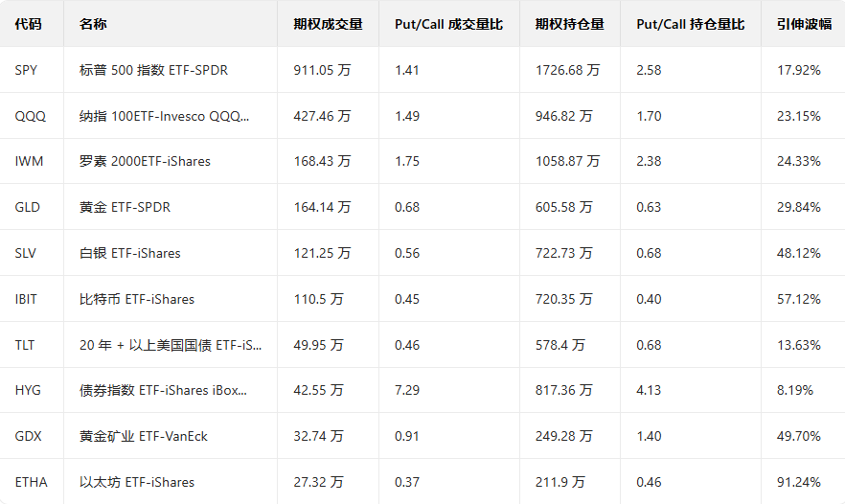The width and height of the screenshot is (845, 504).
Task: Open the SPY ticker code
Action: pyautogui.click(x=28, y=70)
